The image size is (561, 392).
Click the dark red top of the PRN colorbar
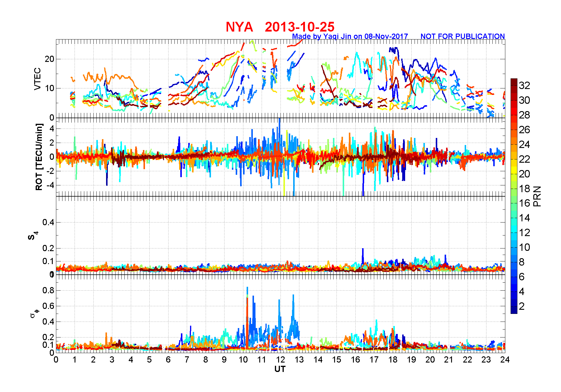click(x=514, y=82)
